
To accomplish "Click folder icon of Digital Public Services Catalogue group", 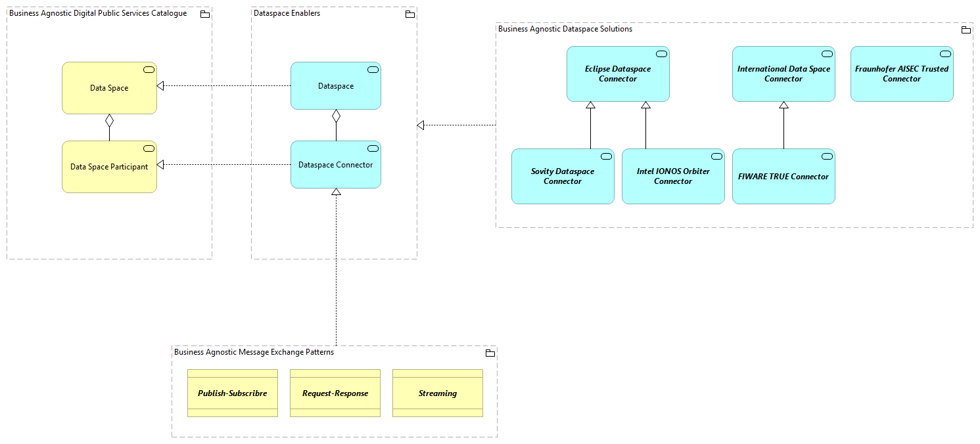I will 205,14.
